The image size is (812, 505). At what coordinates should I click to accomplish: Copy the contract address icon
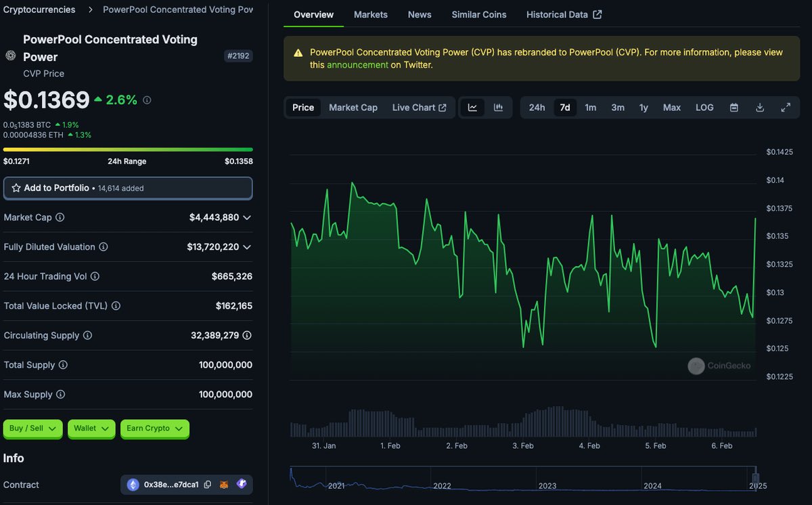tap(208, 485)
